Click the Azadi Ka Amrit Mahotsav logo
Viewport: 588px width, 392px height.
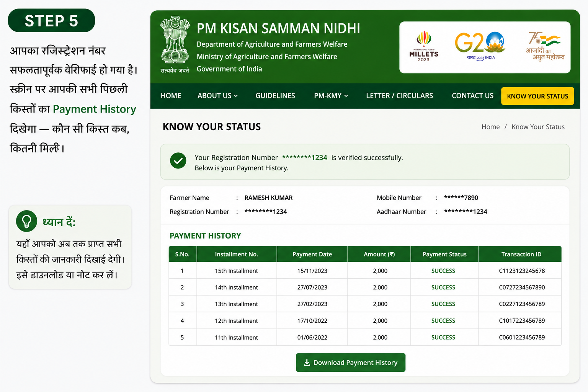tap(545, 46)
